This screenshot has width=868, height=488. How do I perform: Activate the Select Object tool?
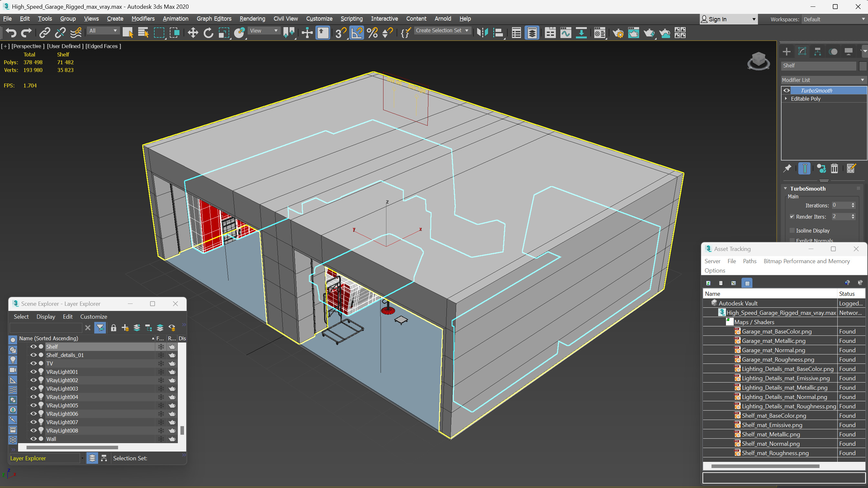(x=128, y=33)
